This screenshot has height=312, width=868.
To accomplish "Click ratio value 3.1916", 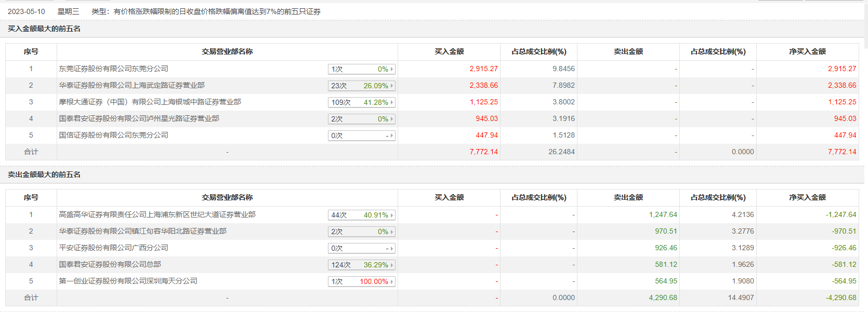I will pos(563,118).
